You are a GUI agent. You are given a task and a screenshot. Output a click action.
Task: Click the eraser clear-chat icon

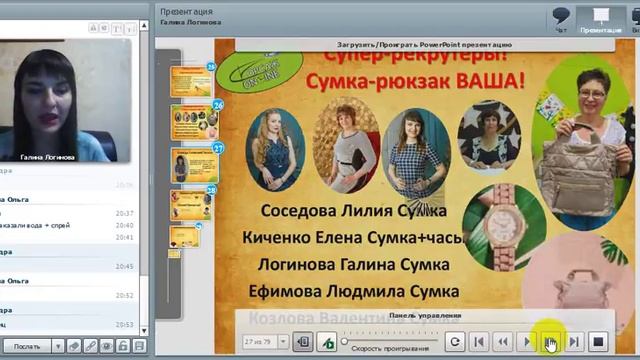click(74, 346)
